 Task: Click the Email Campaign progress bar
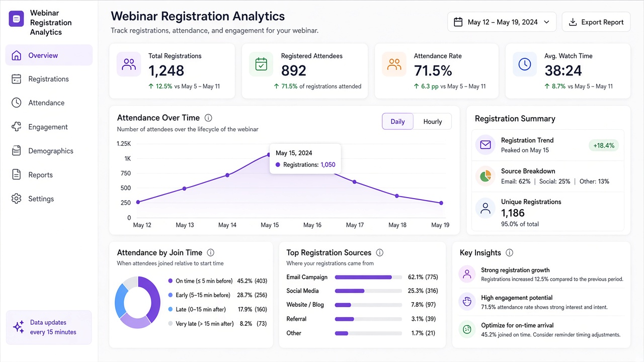pyautogui.click(x=368, y=277)
